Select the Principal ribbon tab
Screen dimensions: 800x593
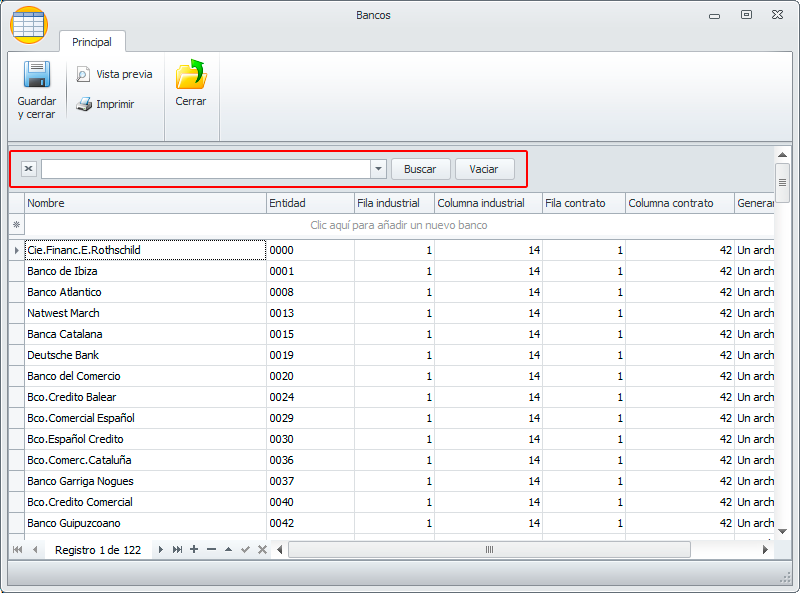click(x=92, y=42)
